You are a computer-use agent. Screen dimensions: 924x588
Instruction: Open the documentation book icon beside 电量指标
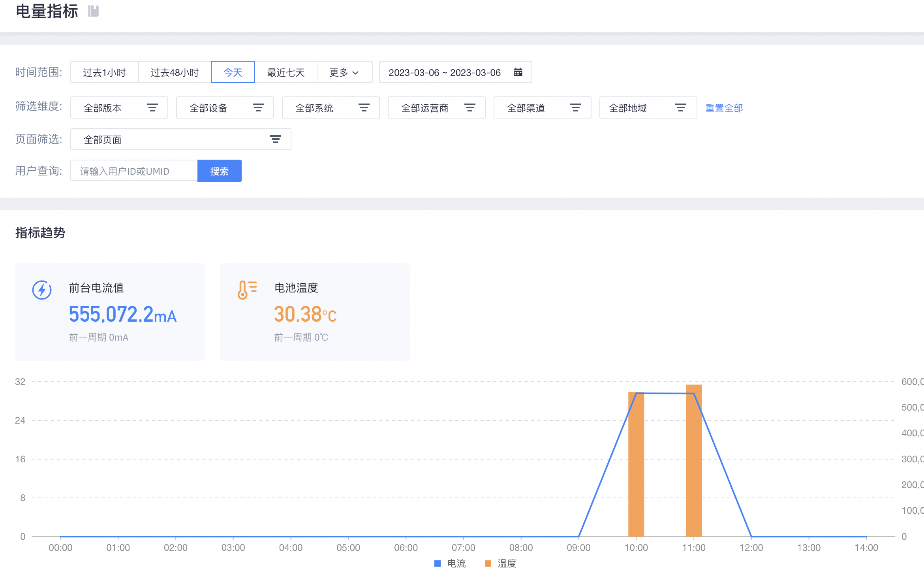click(93, 11)
